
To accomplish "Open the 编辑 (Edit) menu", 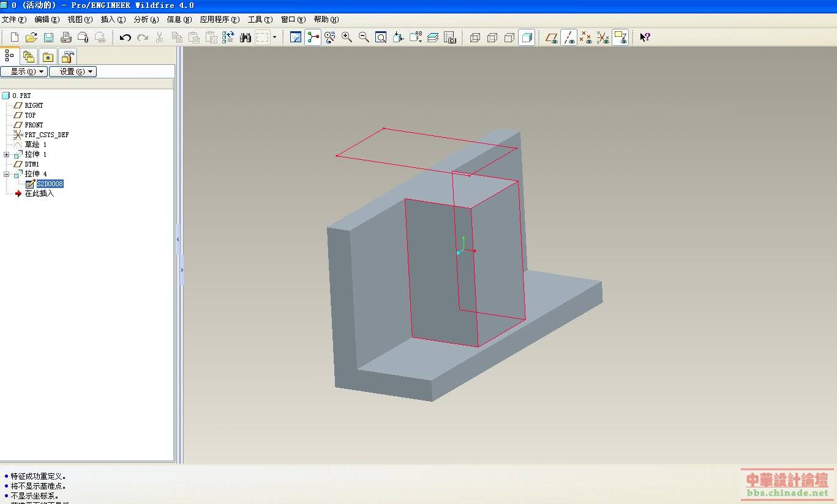I will 47,20.
